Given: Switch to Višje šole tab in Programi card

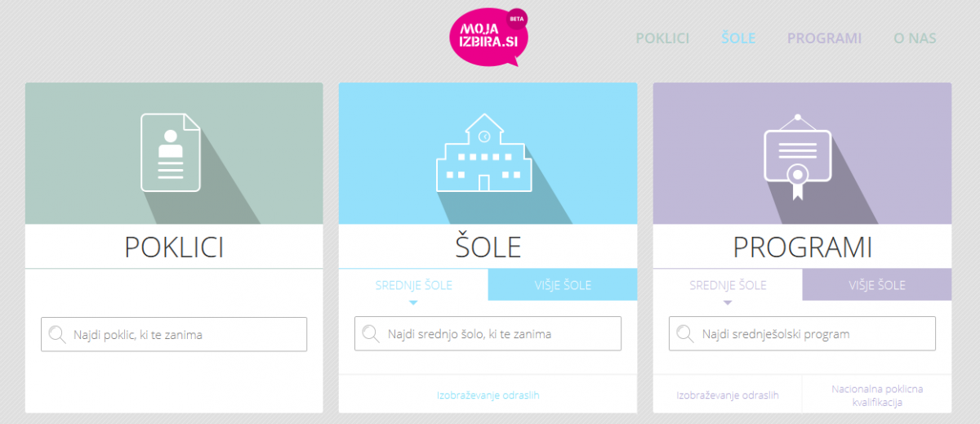Looking at the screenshot, I should point(877,285).
